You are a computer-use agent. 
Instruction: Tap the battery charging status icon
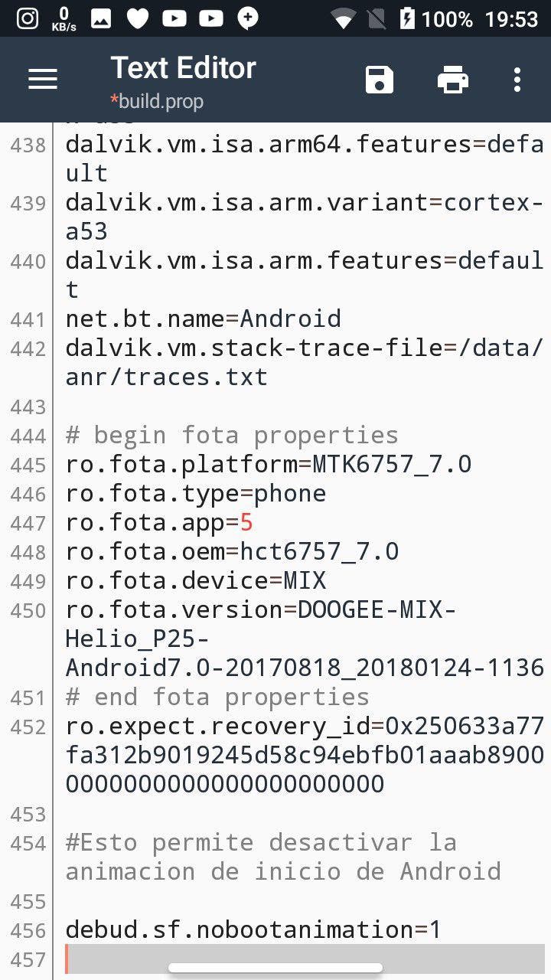(407, 18)
